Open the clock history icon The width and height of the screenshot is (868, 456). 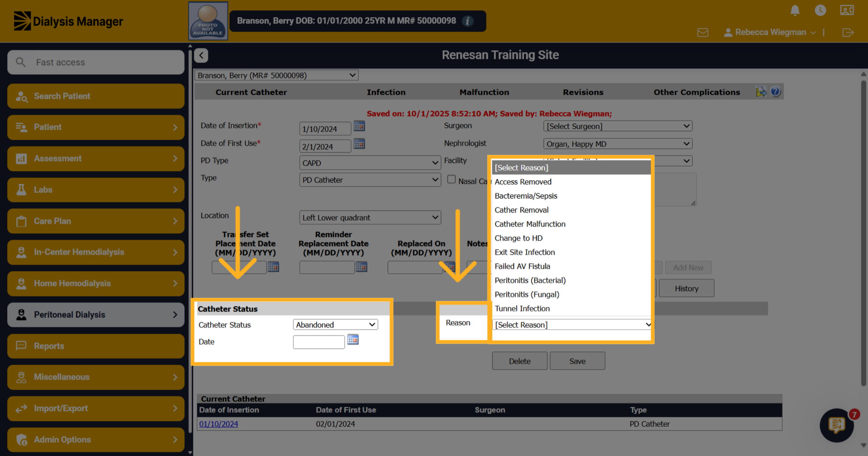coord(820,10)
